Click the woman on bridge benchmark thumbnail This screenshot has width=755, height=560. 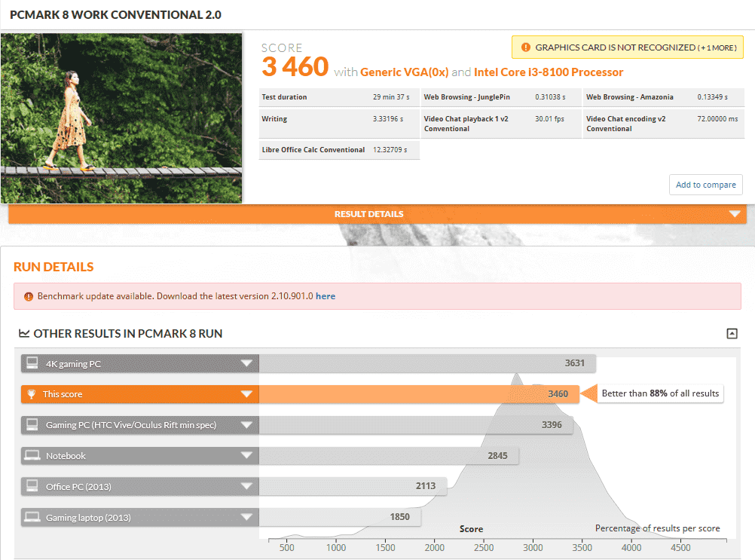[121, 118]
